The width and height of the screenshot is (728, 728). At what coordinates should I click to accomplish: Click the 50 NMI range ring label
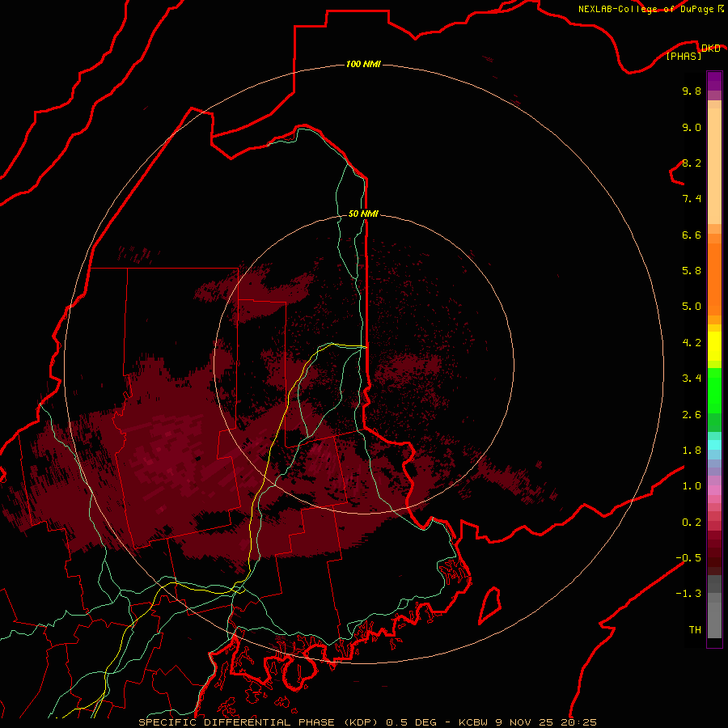coord(363,214)
